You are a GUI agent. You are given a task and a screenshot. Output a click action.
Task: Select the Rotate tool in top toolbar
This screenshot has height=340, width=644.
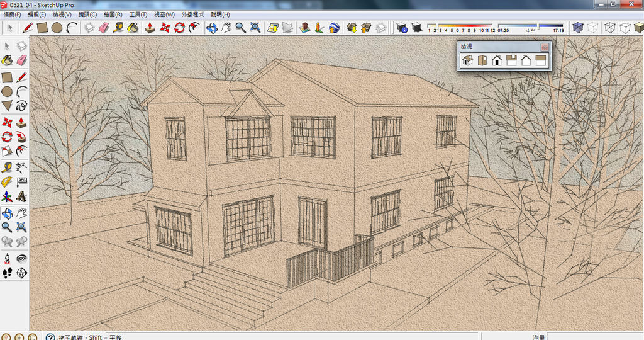coord(179,28)
